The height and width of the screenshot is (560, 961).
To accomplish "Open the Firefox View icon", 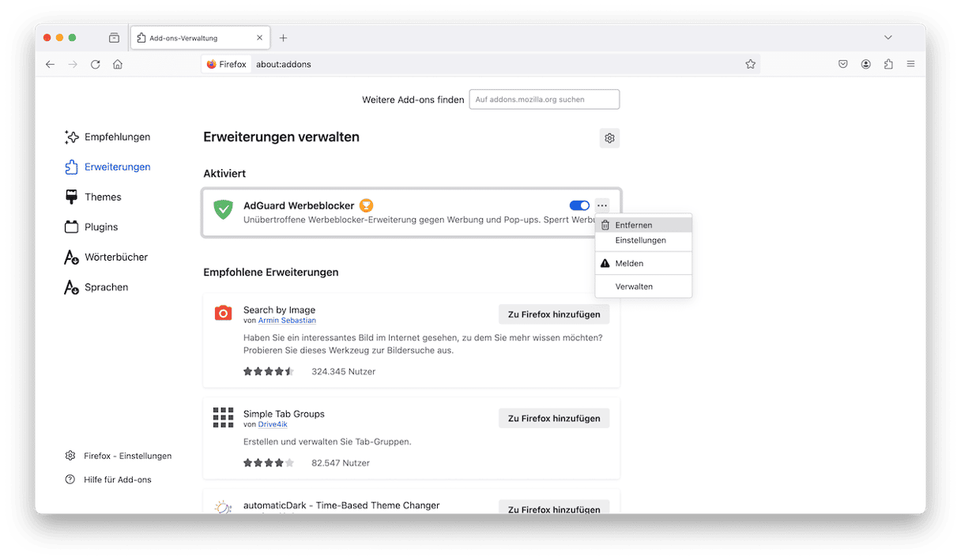I will 114,38.
